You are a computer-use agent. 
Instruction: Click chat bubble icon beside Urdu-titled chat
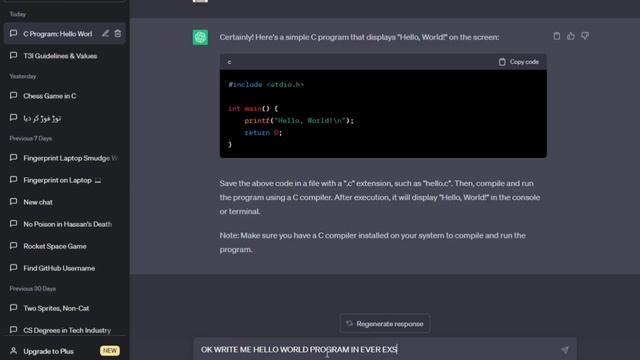tap(13, 118)
